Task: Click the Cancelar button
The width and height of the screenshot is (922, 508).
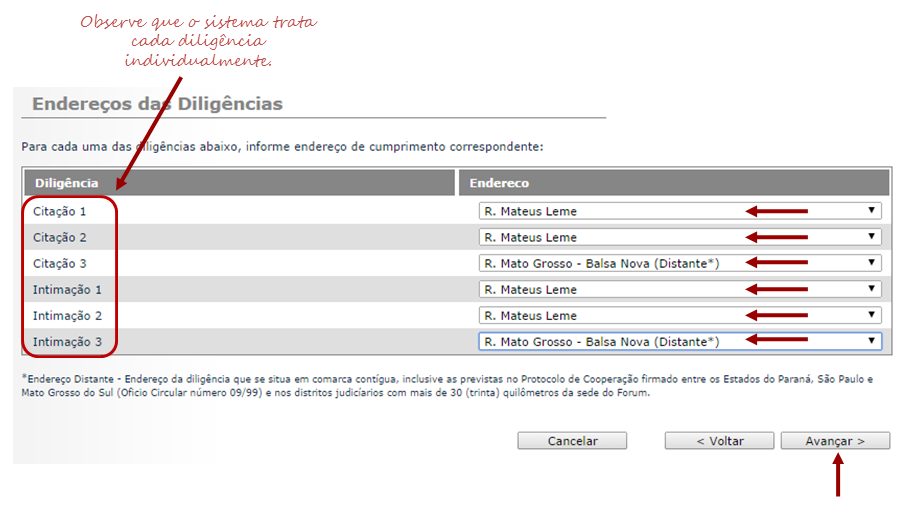Action: click(x=572, y=441)
